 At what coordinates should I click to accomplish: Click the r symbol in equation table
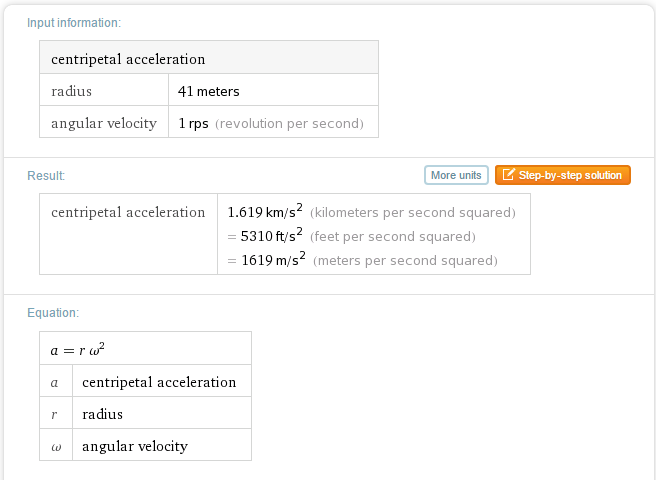[55, 414]
